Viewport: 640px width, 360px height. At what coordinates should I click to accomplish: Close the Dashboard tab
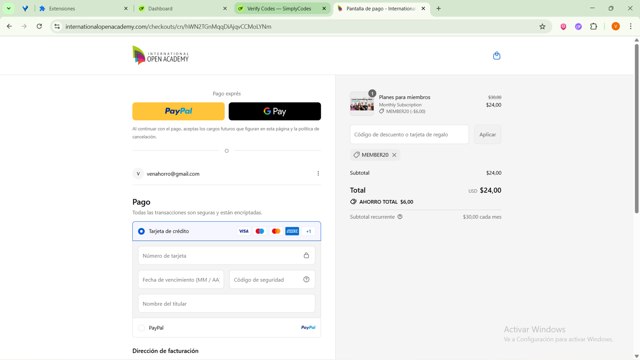(x=225, y=8)
